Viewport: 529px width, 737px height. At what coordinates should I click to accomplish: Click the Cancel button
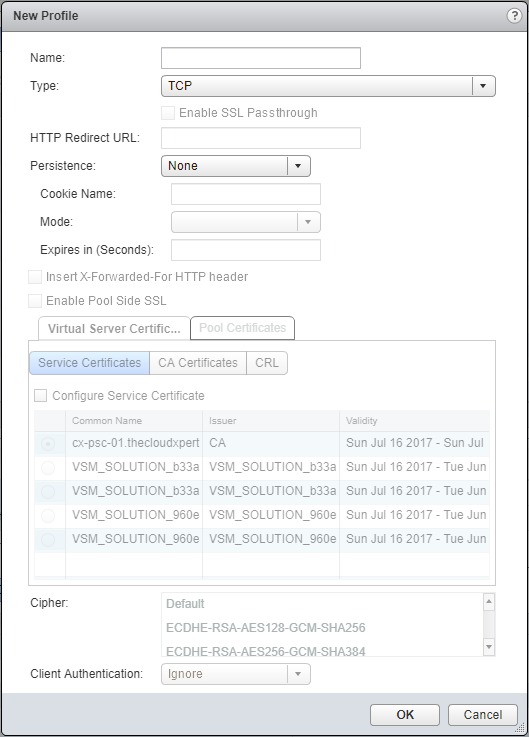tap(483, 715)
